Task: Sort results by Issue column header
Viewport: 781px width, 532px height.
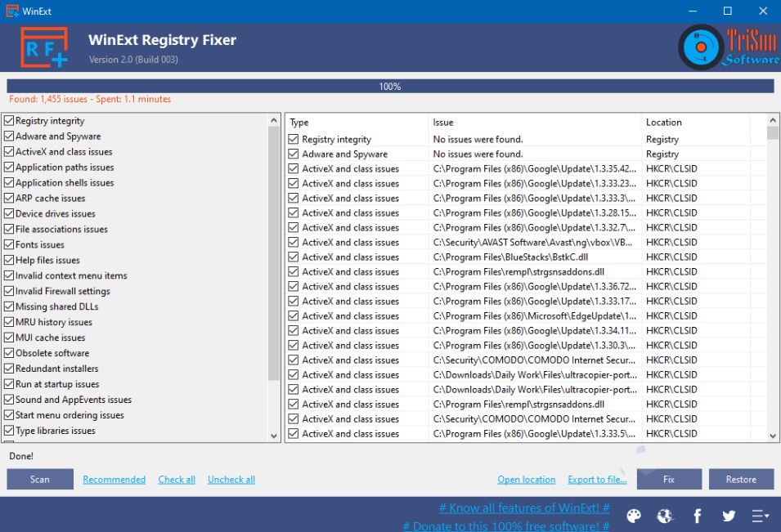Action: click(535, 123)
